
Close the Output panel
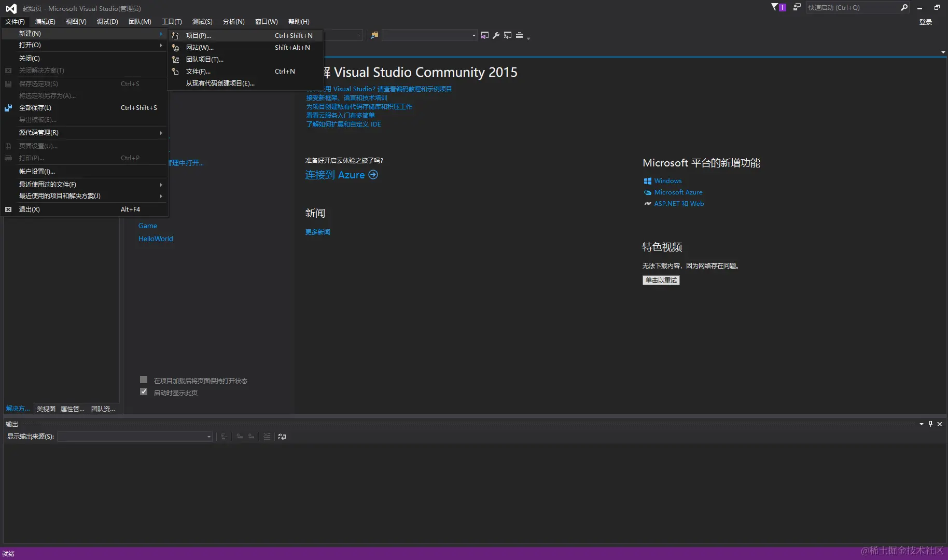coord(940,424)
